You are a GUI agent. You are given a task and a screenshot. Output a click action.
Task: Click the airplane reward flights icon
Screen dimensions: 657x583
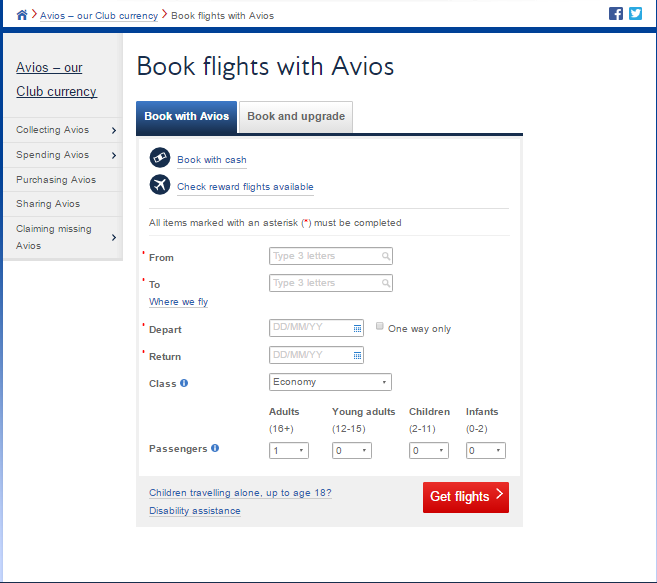tap(159, 185)
